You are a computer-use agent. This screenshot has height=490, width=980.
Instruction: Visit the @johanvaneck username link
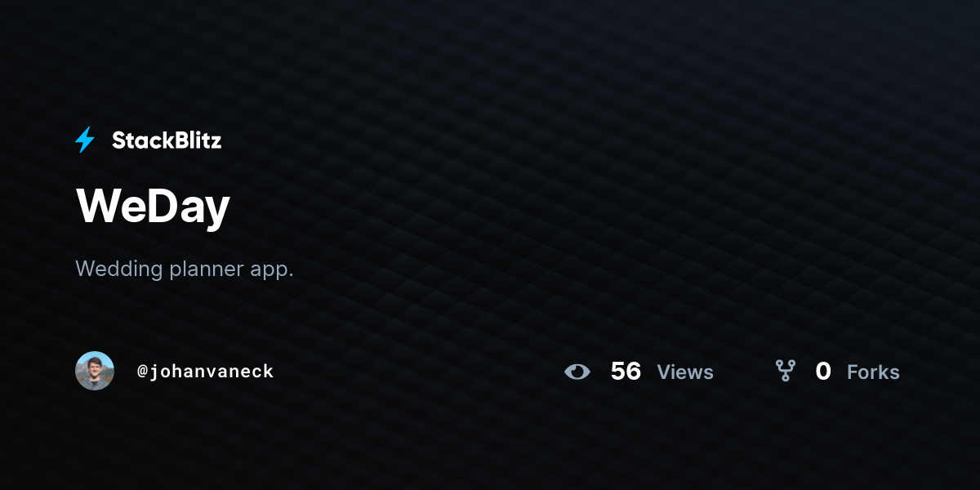tap(205, 372)
